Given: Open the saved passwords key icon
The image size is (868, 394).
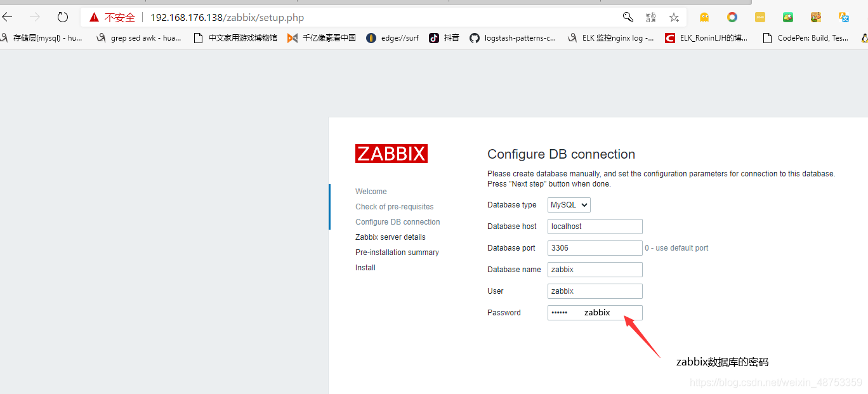Looking at the screenshot, I should pyautogui.click(x=628, y=17).
